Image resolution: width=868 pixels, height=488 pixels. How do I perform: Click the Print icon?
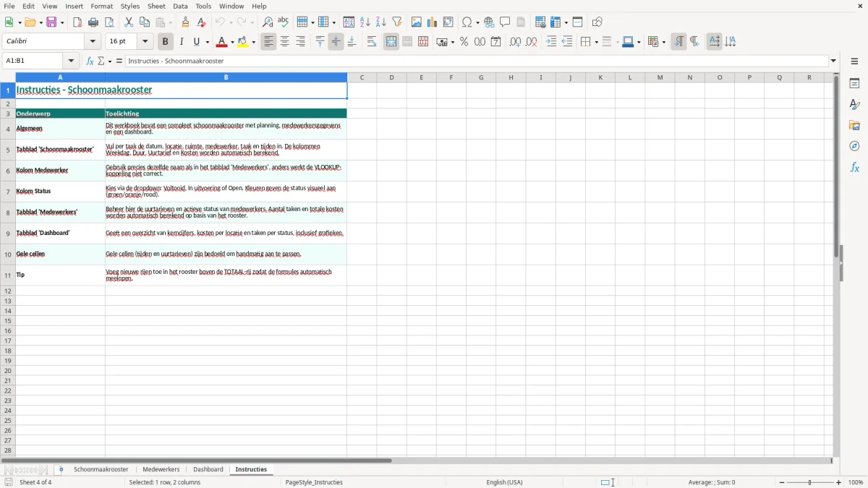[x=93, y=22]
